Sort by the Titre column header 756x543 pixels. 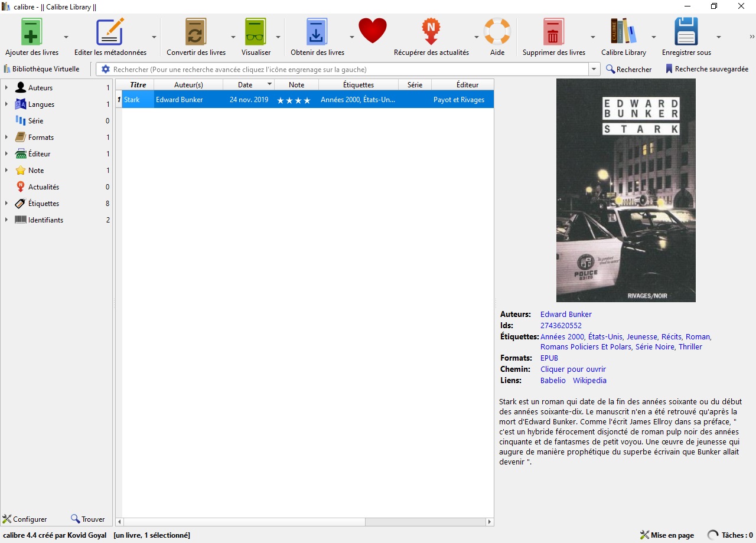coord(138,85)
